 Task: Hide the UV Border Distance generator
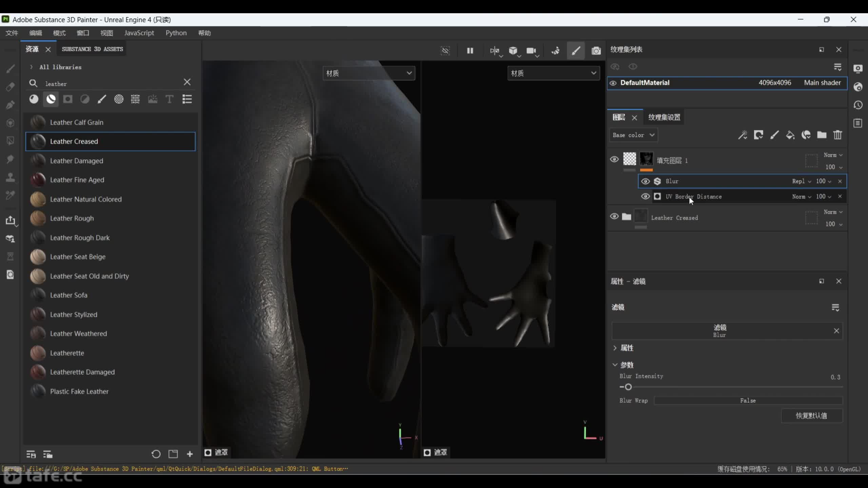click(645, 197)
